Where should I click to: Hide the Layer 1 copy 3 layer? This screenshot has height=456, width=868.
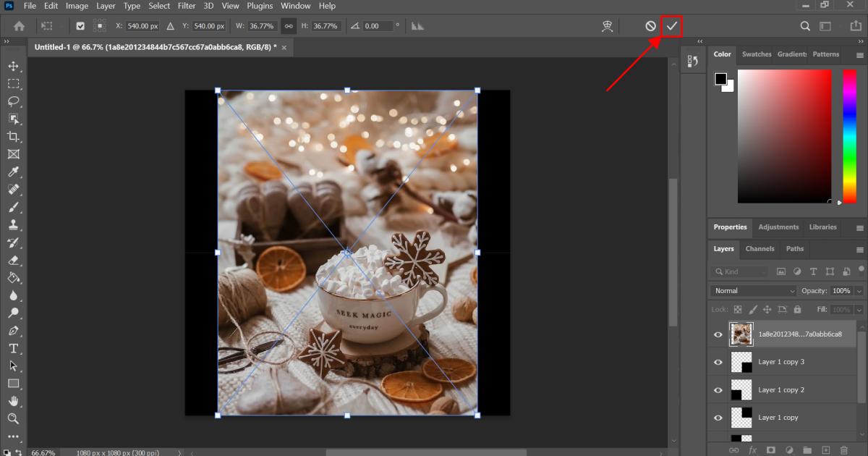(718, 362)
